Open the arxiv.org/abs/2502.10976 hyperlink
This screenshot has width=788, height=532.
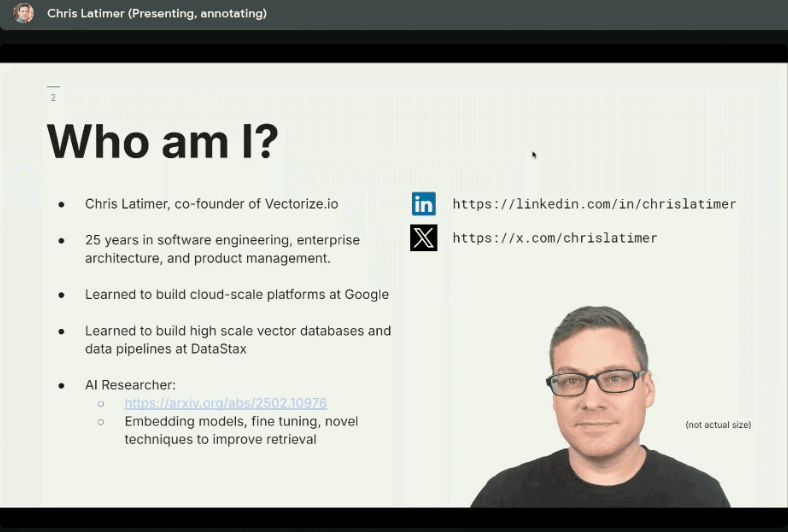225,403
